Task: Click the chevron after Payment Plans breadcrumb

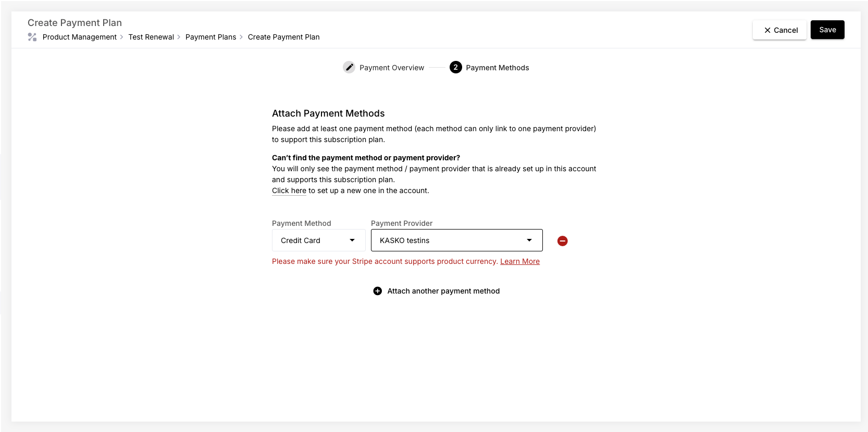Action: 241,37
